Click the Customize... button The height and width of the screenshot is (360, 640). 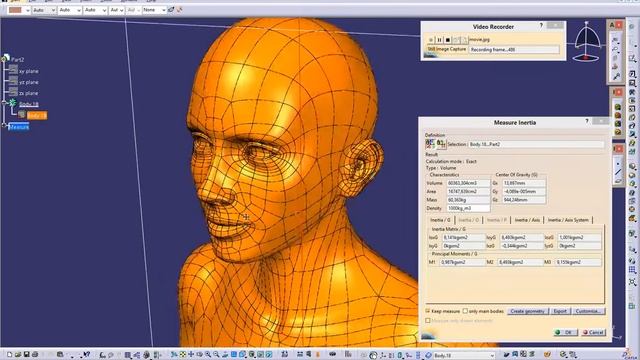click(588, 311)
